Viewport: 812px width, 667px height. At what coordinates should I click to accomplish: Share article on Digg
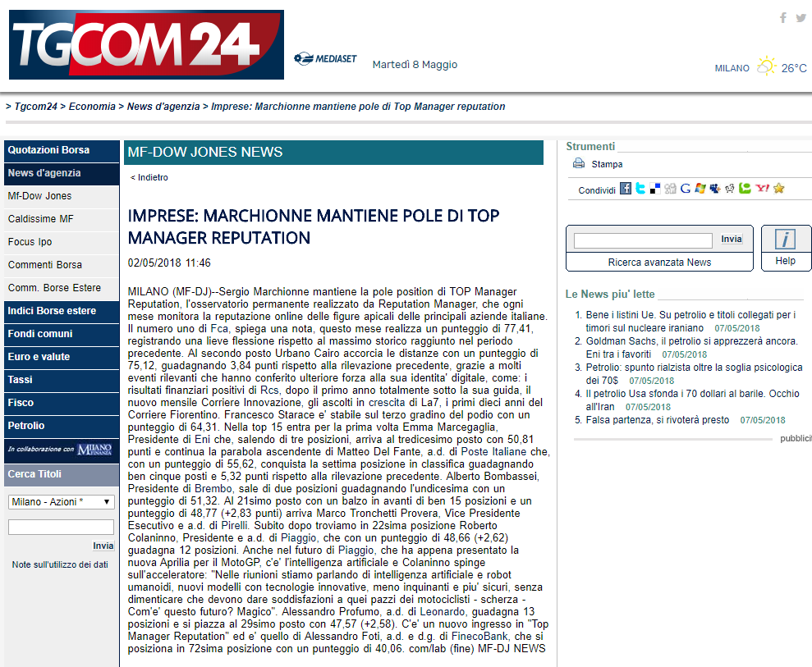pyautogui.click(x=670, y=189)
